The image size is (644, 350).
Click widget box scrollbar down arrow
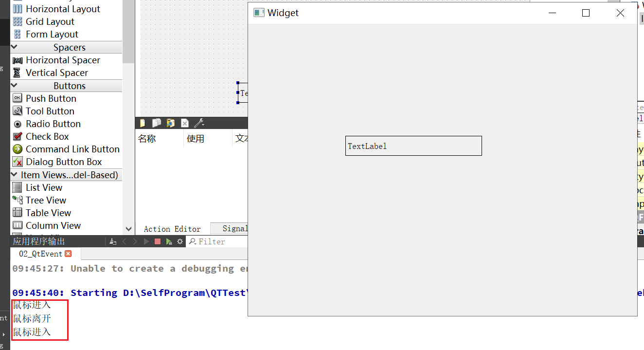[128, 228]
